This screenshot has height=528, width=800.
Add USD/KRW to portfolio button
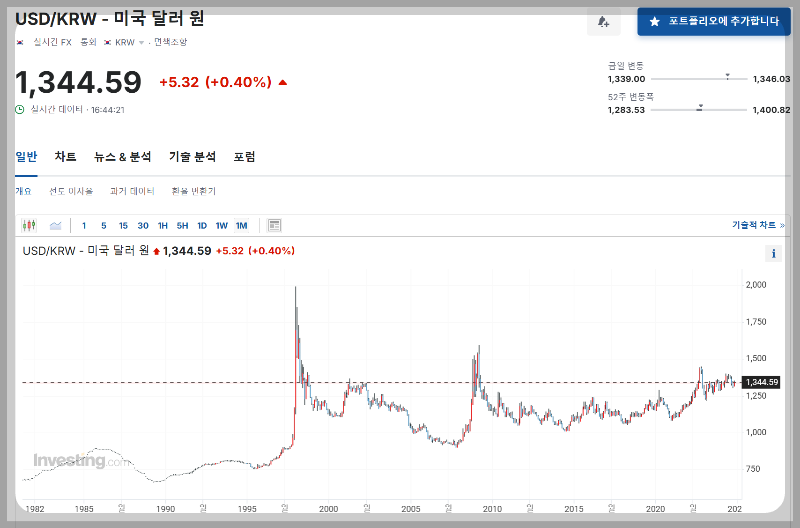(x=714, y=21)
